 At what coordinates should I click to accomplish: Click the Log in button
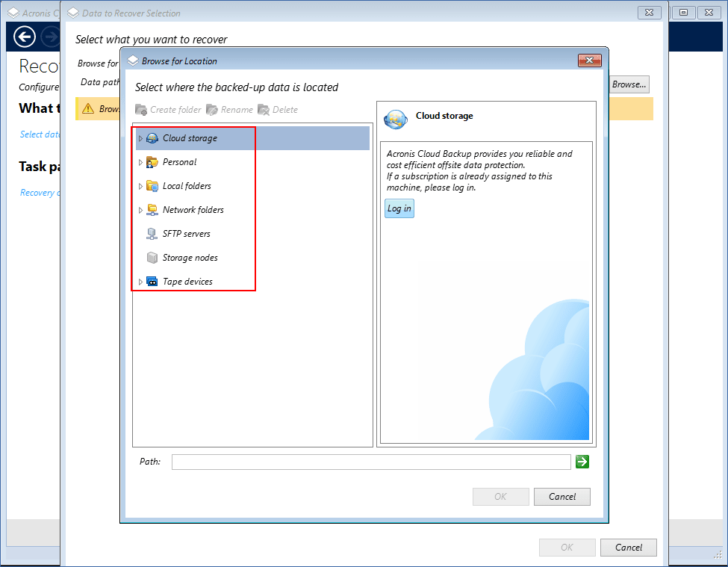point(399,208)
